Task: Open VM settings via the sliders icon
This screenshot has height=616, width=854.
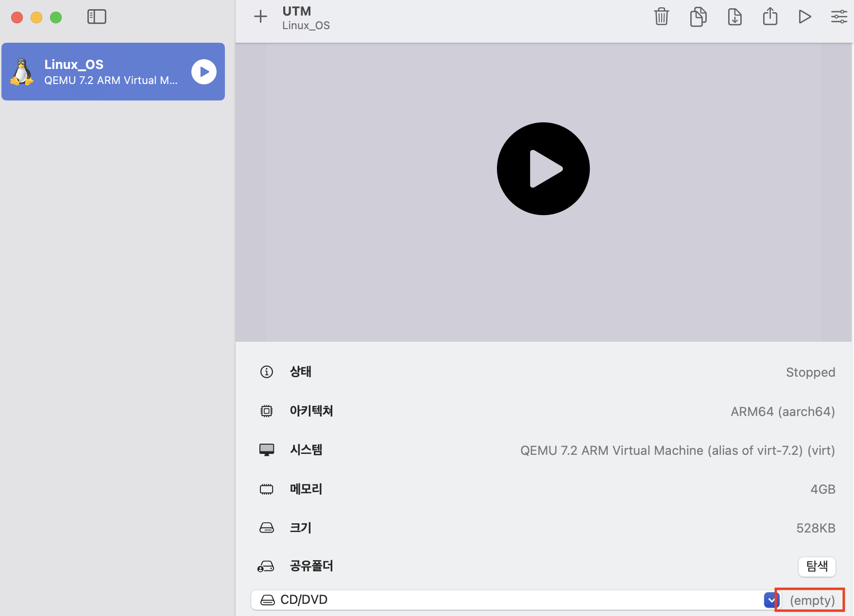Action: pos(839,17)
